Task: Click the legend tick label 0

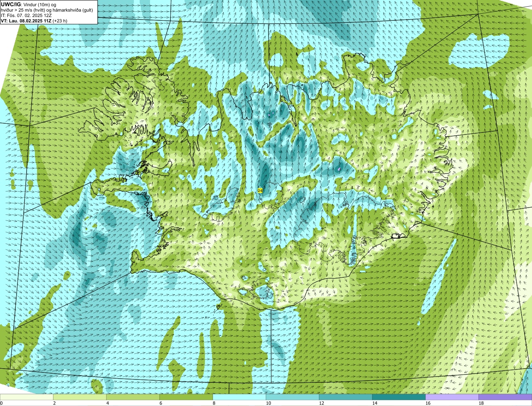Action: pos(1,403)
